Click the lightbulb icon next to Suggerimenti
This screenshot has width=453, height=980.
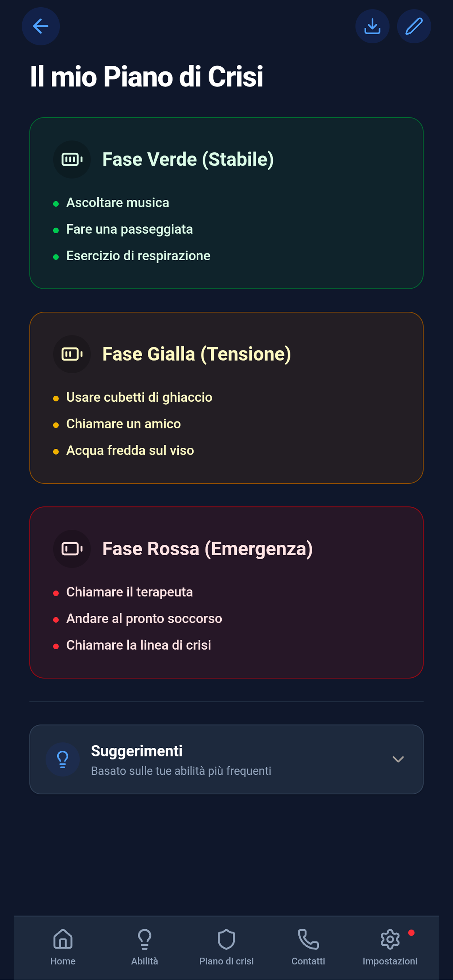click(x=62, y=759)
